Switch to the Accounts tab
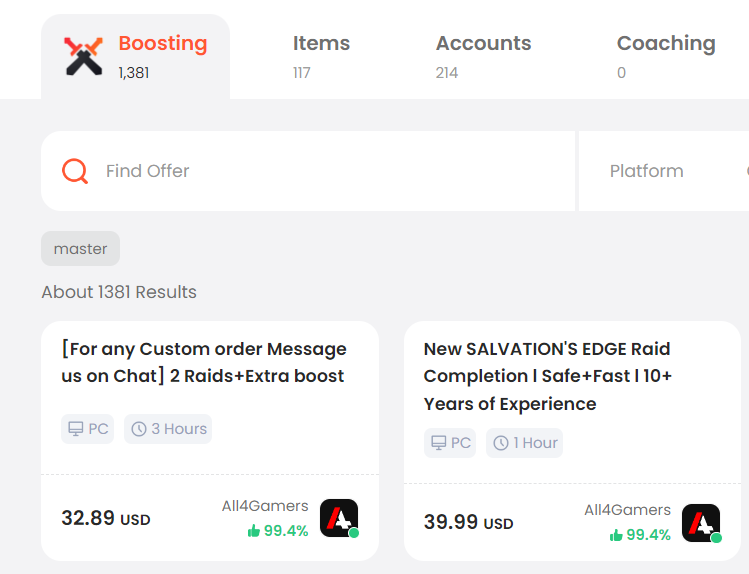 pos(483,56)
